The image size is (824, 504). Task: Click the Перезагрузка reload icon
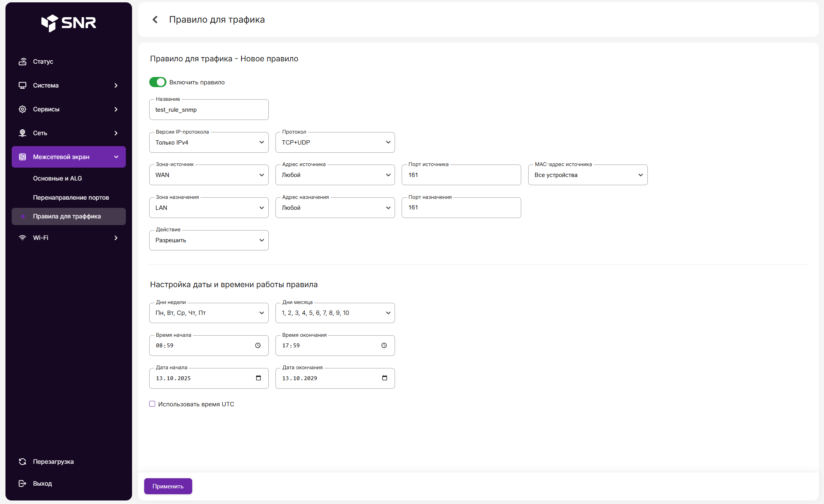[x=23, y=461]
